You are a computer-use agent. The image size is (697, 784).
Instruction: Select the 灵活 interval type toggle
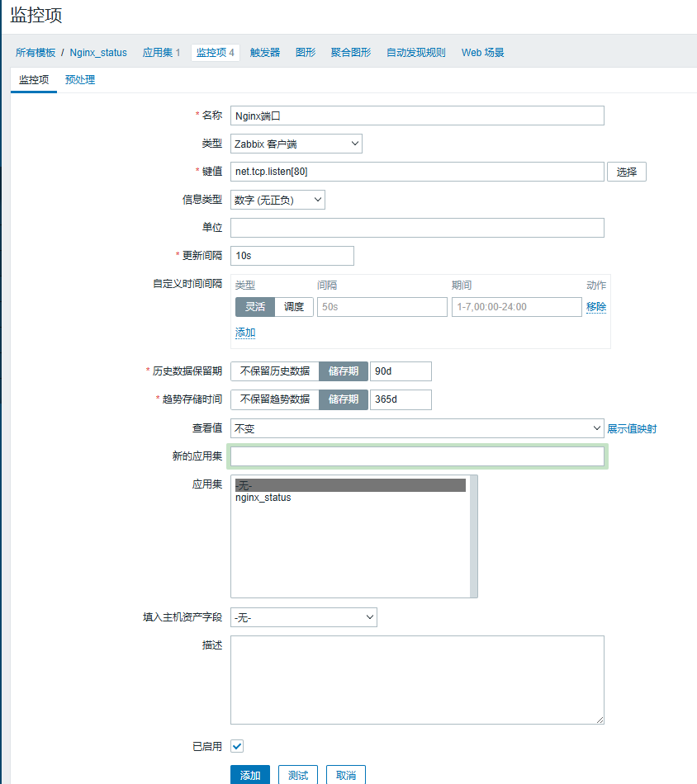255,306
